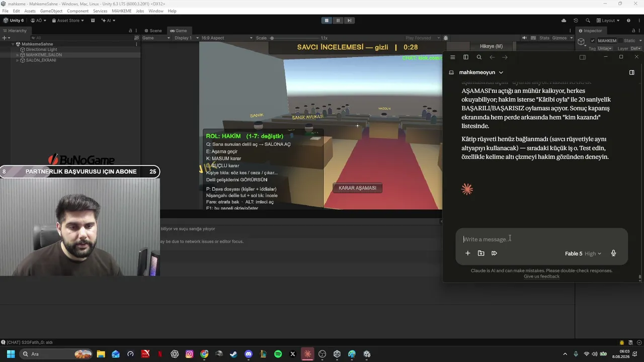Open the Layout dropdown
This screenshot has height=362, width=644.
point(608,21)
